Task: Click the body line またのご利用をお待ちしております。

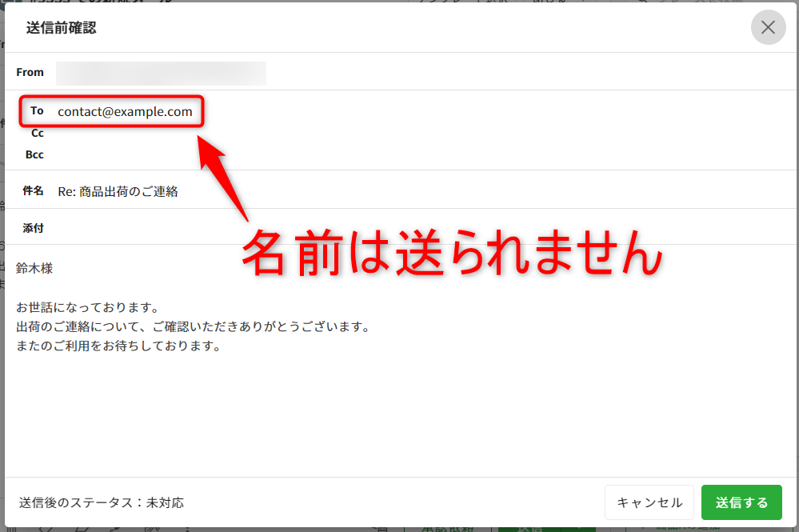Action: (118, 346)
